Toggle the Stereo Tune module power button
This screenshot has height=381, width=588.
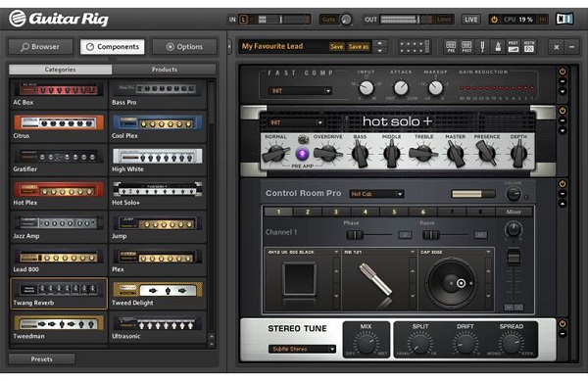click(563, 323)
